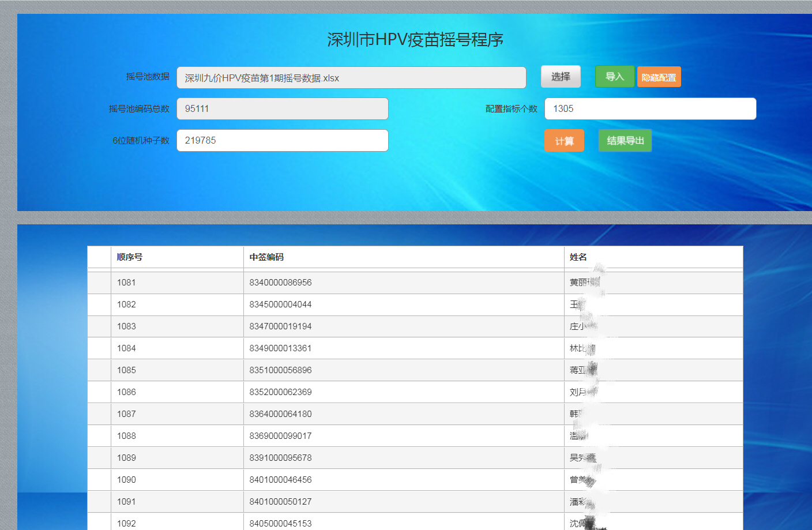The width and height of the screenshot is (812, 530).
Task: Click winning code 8340000086956
Action: [x=280, y=283]
